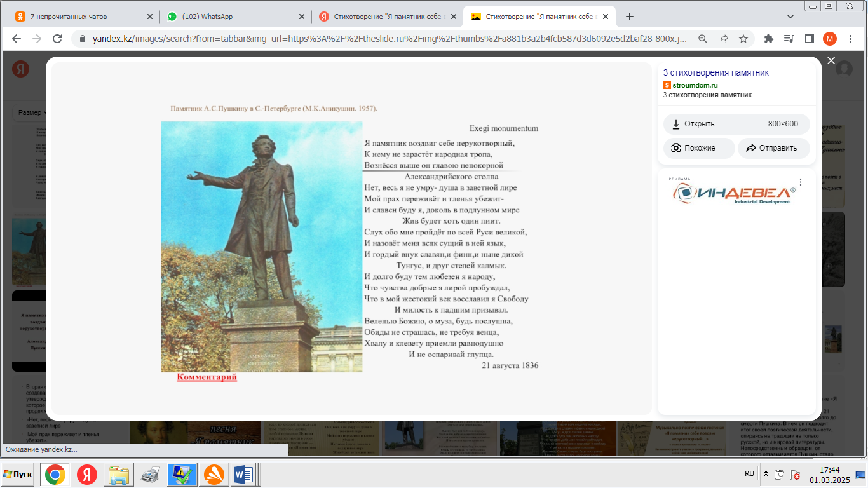Visit the stroumdom.ru source link
Image resolution: width=868 pixels, height=488 pixels.
pos(695,85)
